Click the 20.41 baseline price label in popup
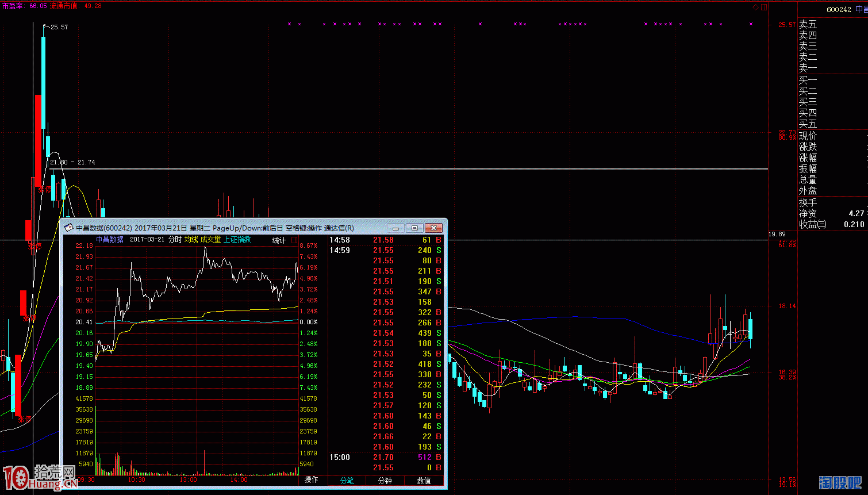Image resolution: width=868 pixels, height=495 pixels. tap(84, 323)
